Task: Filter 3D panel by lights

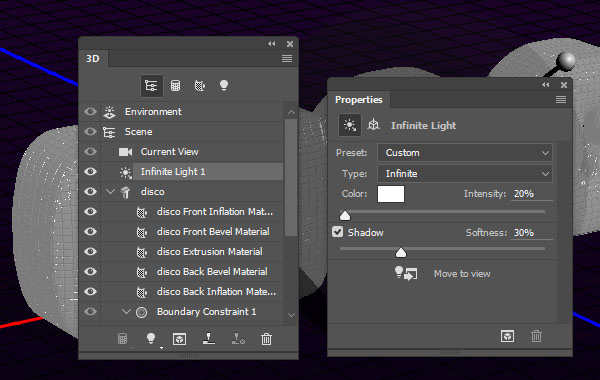Action: [224, 85]
